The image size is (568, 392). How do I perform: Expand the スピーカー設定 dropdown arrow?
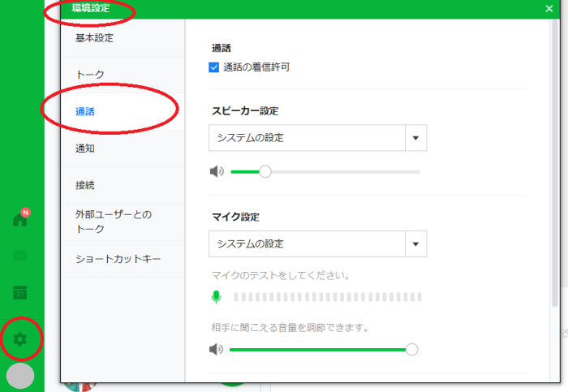415,138
